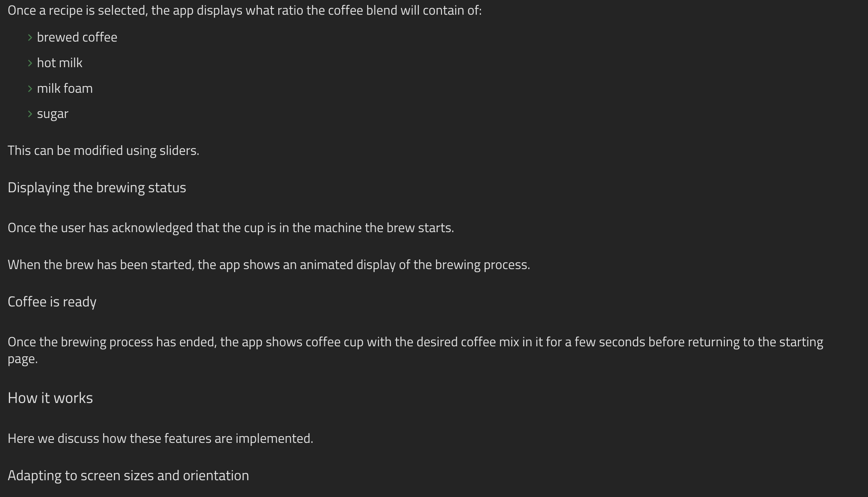Image resolution: width=868 pixels, height=497 pixels.
Task: Click the 'This can be modified using sliders' sentence
Action: [103, 151]
